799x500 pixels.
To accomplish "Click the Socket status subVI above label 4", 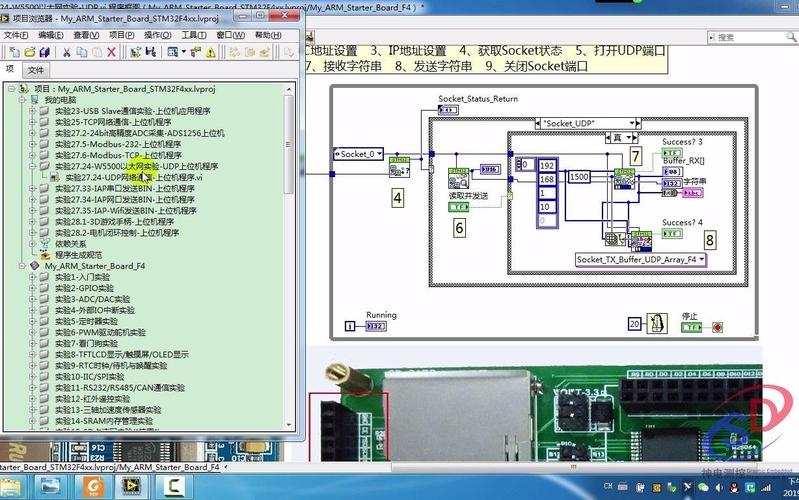I will (399, 167).
